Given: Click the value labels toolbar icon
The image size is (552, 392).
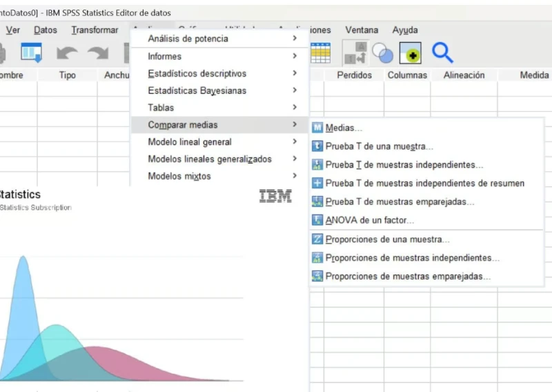Looking at the screenshot, I should pyautogui.click(x=355, y=53).
